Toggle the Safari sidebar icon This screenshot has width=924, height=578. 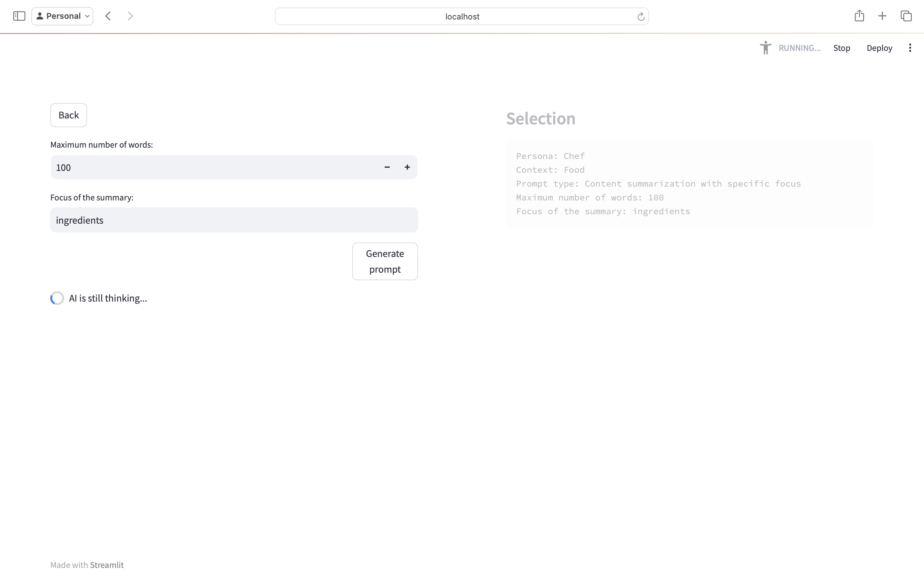pyautogui.click(x=19, y=16)
